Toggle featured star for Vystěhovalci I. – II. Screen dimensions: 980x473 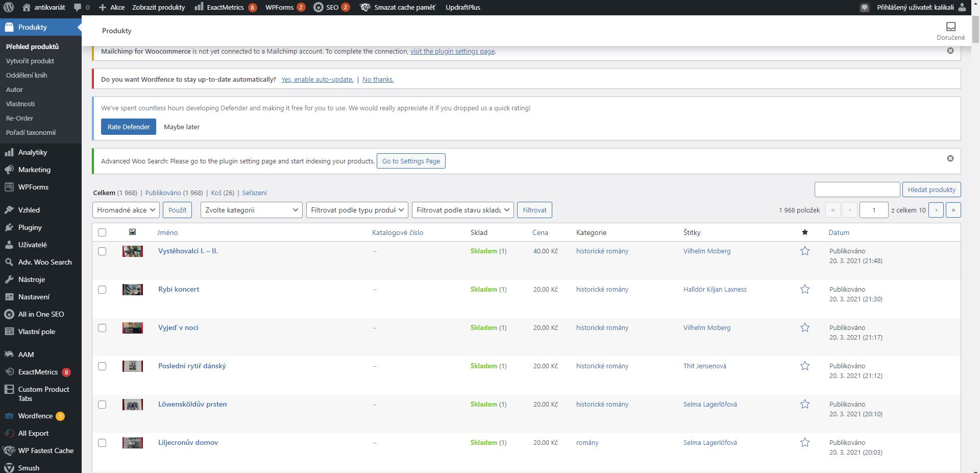[x=805, y=251]
